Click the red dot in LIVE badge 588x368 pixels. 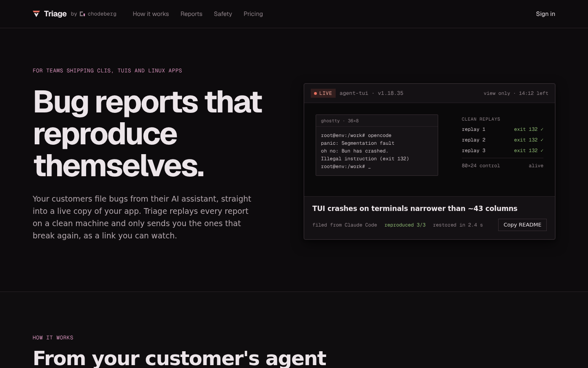pos(315,94)
